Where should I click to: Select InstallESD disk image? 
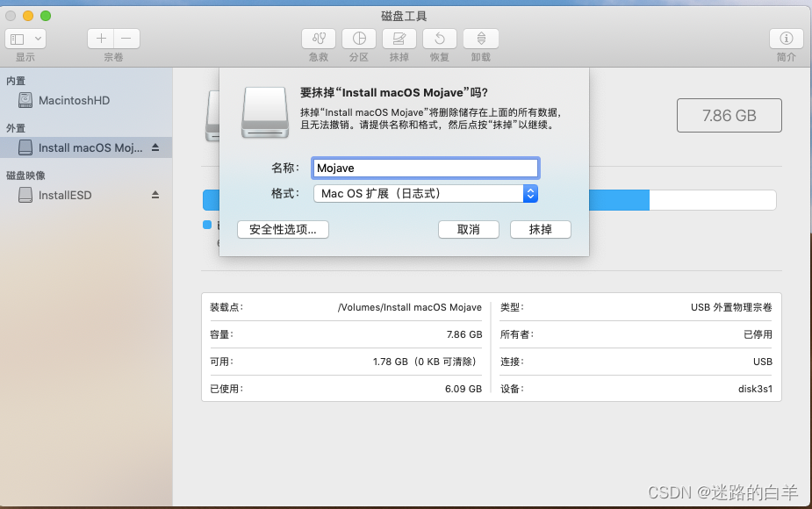coord(86,195)
